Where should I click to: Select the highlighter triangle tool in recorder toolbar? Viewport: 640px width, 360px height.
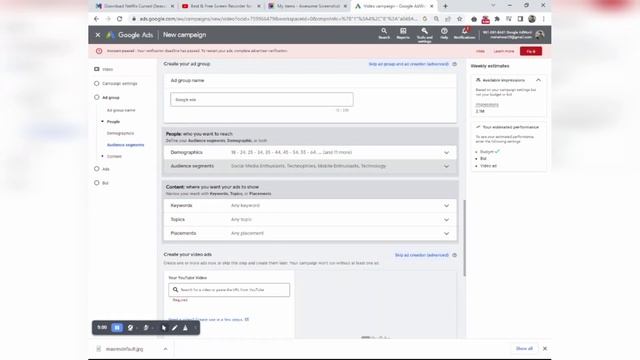pos(185,328)
